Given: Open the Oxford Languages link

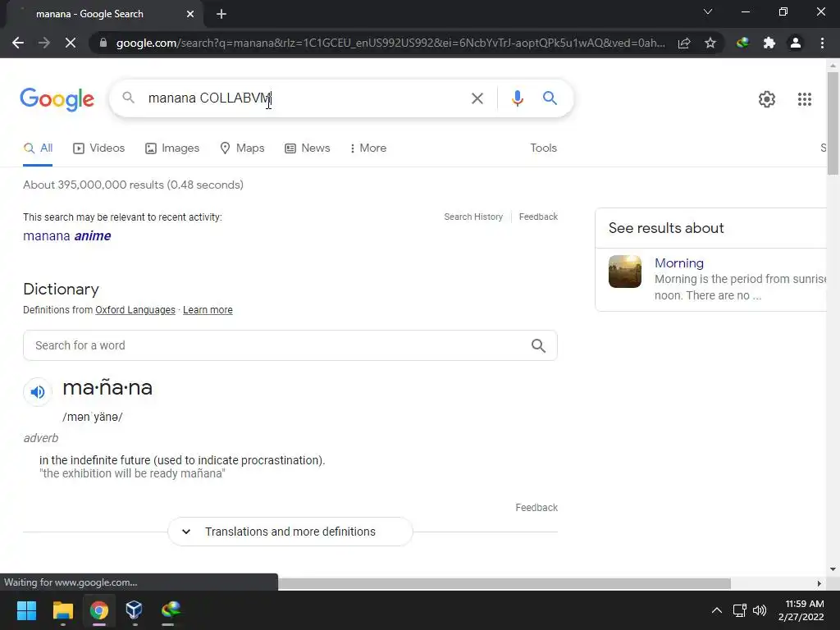Looking at the screenshot, I should point(135,310).
